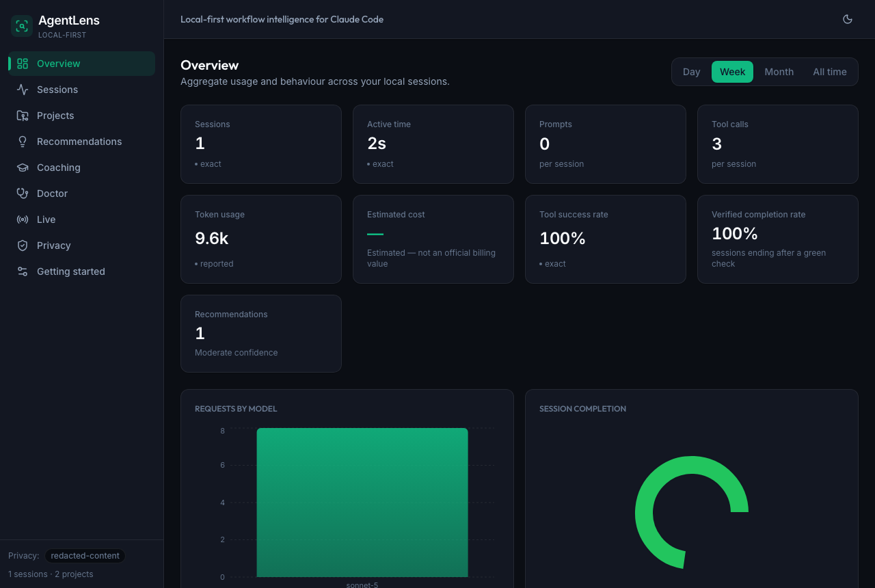The image size is (875, 588).
Task: Click the Recommendations lightbulb icon
Action: 23,142
